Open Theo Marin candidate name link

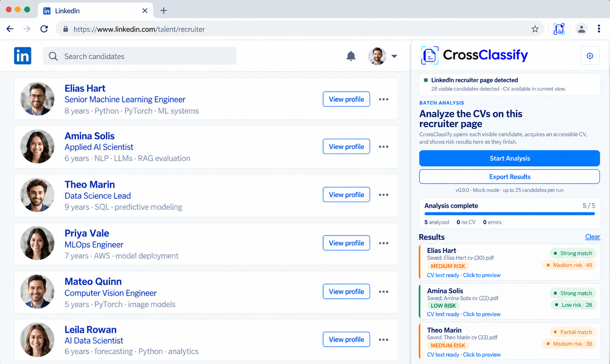pyautogui.click(x=89, y=184)
